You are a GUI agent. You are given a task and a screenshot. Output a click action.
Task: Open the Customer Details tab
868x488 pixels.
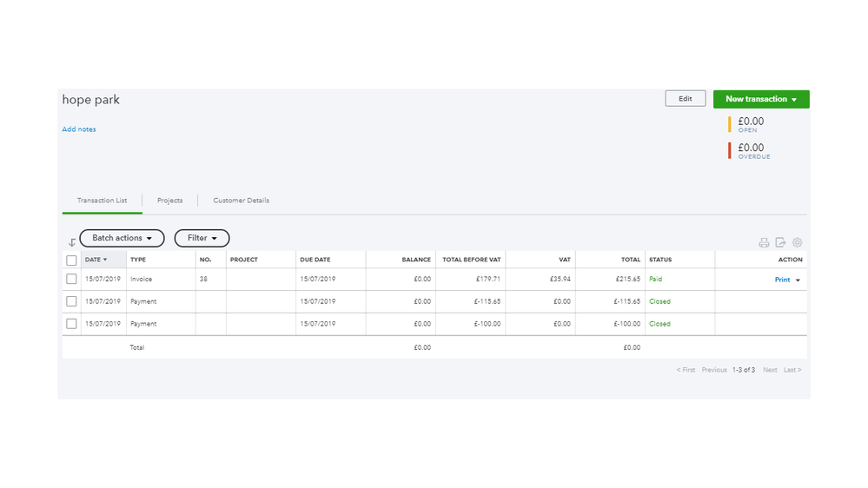click(x=241, y=201)
